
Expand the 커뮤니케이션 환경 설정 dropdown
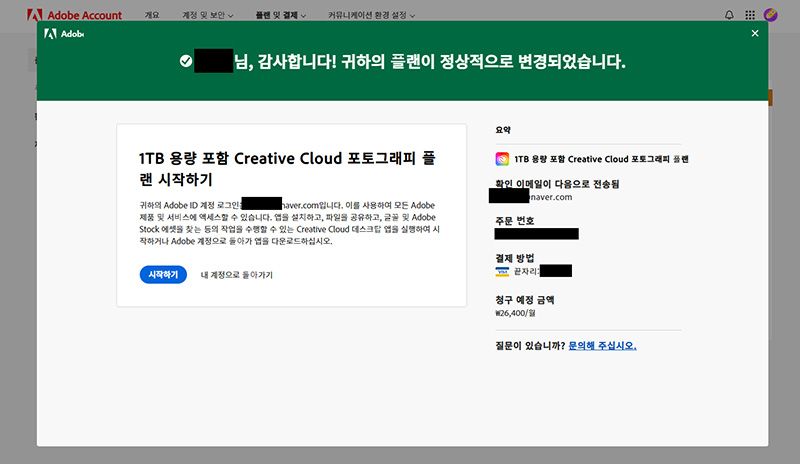[371, 15]
